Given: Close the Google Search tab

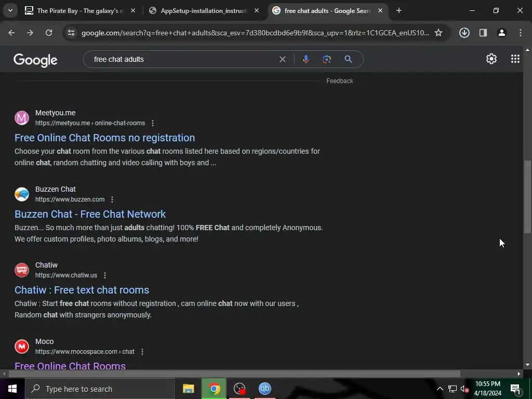Looking at the screenshot, I should pos(380,10).
